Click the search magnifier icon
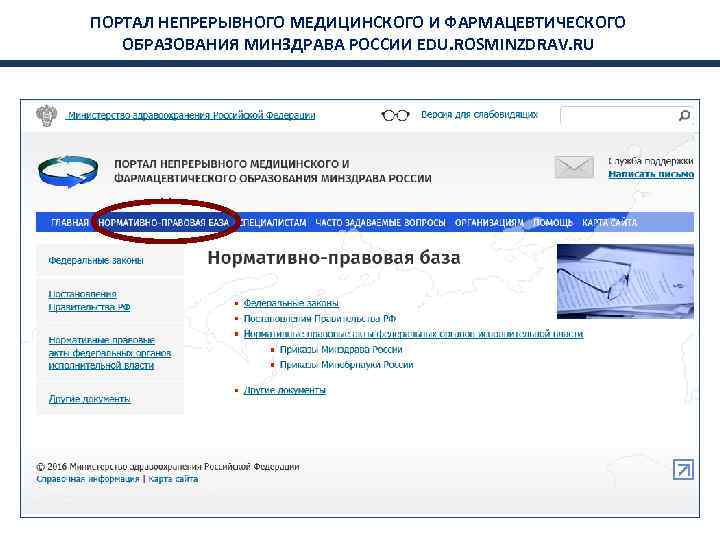This screenshot has height=540, width=720. [x=684, y=116]
